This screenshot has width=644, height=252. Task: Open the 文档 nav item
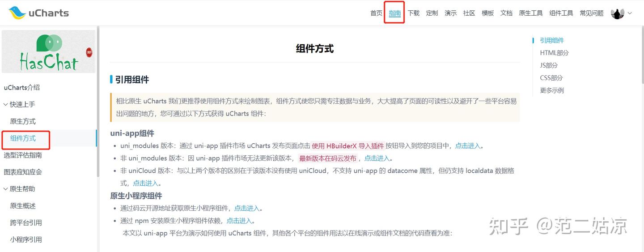point(506,13)
